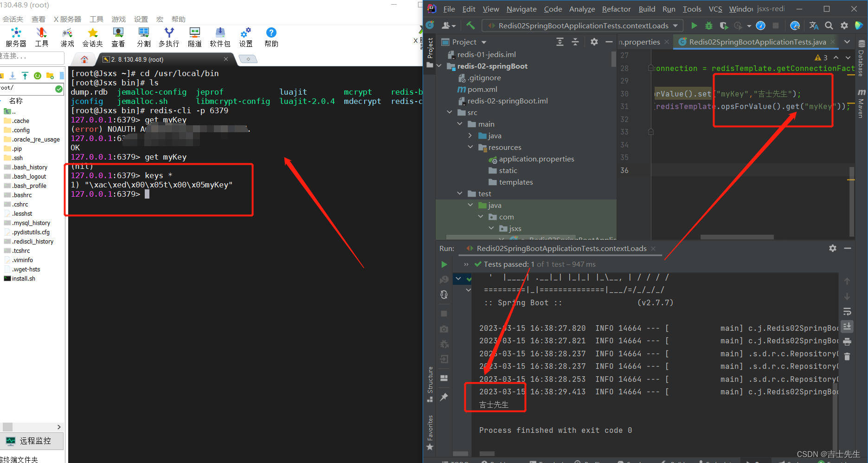The image size is (868, 463).
Task: Open 会话夹 star icon in toolbar
Action: pos(93,37)
